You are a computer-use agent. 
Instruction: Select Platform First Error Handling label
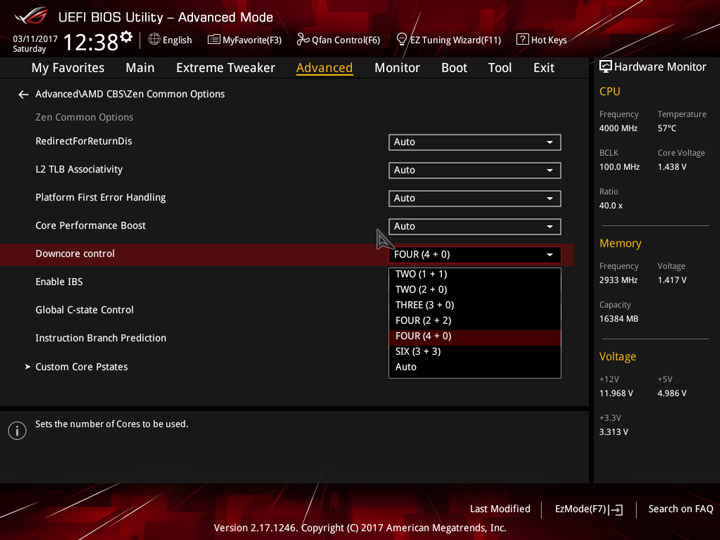[x=101, y=197]
